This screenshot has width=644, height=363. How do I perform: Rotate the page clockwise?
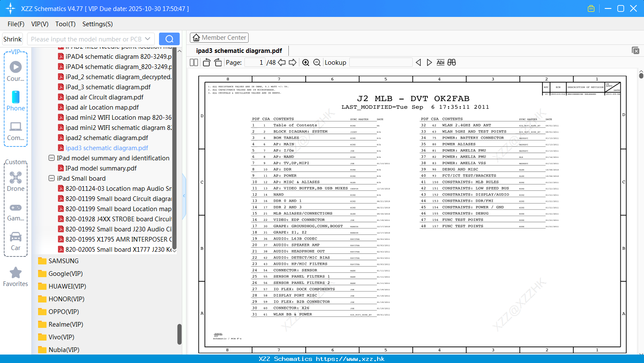point(218,62)
